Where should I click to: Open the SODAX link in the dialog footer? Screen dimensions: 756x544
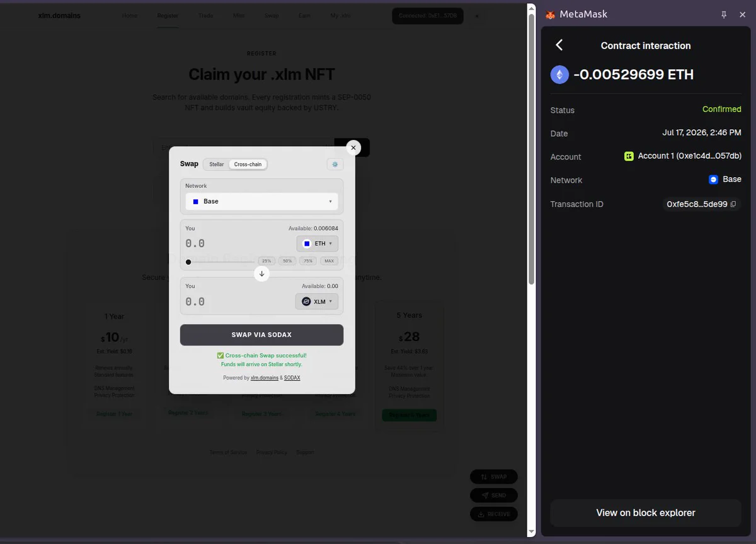click(292, 378)
